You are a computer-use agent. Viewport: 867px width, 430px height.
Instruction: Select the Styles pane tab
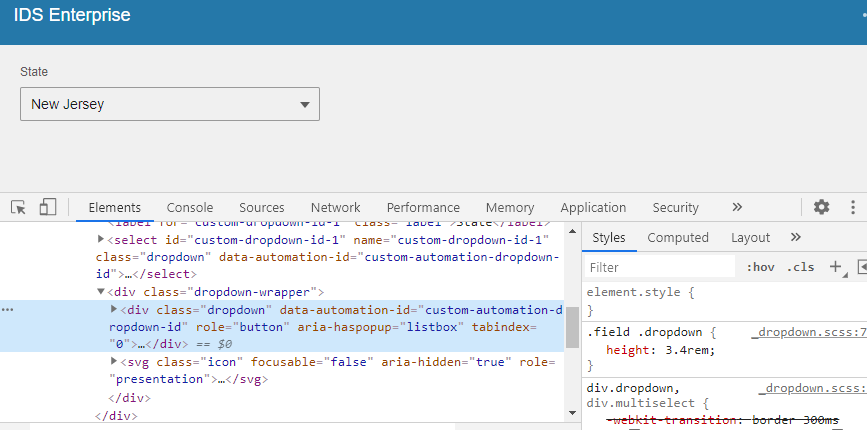click(609, 238)
